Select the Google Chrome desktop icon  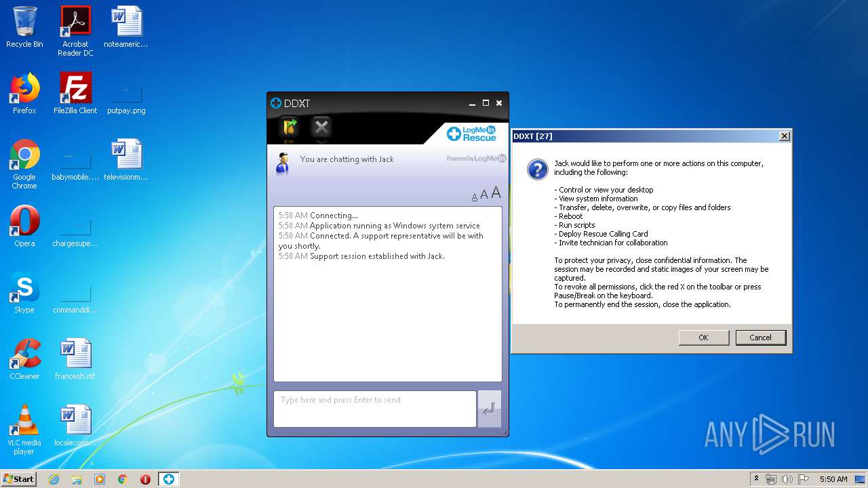pyautogui.click(x=24, y=165)
